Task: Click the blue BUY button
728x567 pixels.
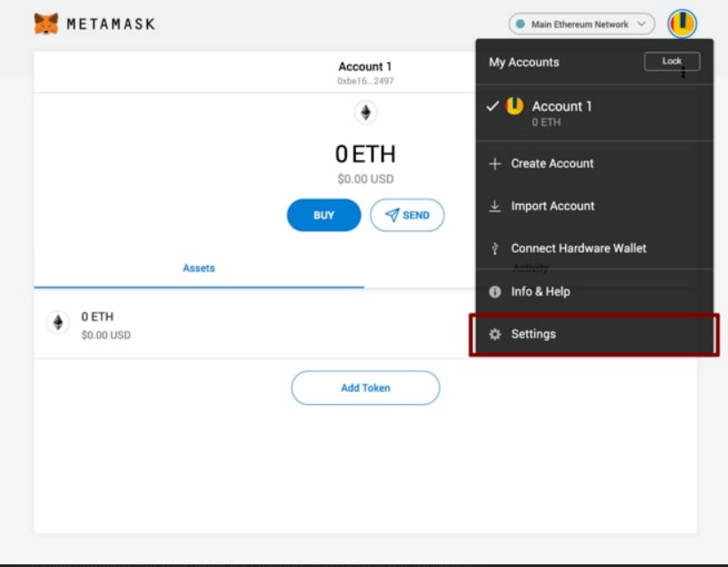Action: point(323,215)
